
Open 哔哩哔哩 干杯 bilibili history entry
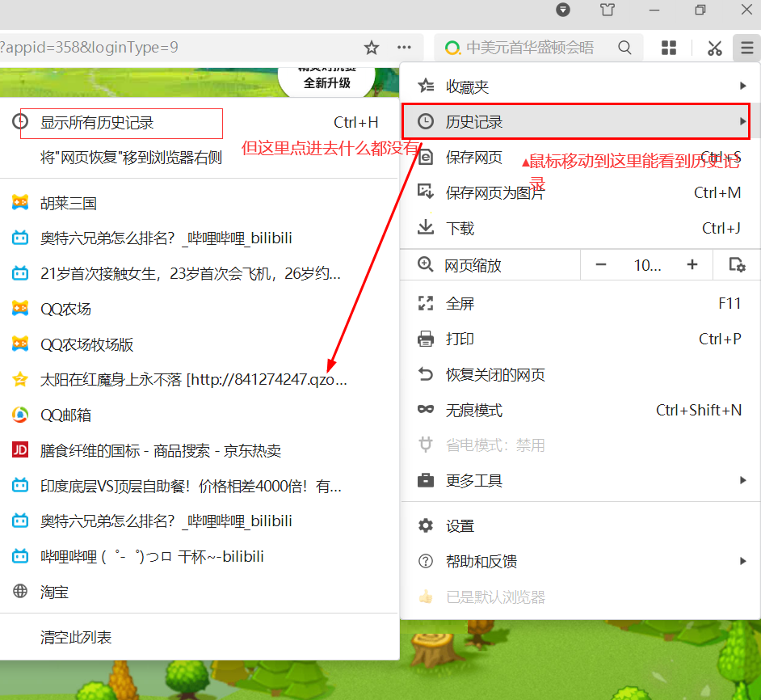point(199,556)
